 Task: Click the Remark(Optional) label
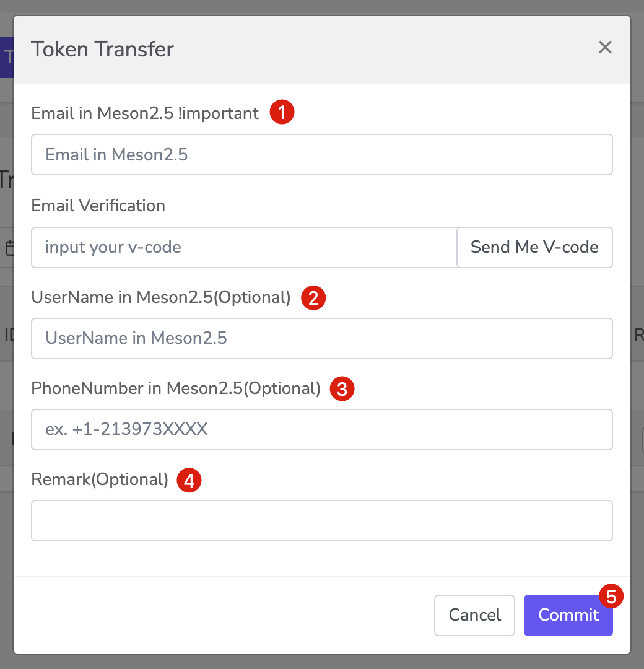(x=100, y=479)
